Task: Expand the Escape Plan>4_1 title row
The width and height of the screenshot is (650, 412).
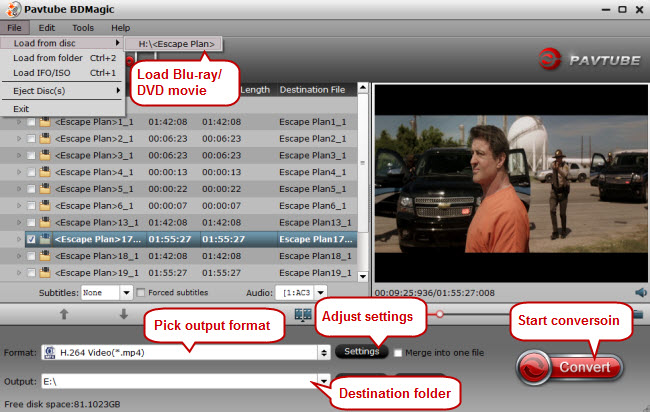Action: [19, 172]
